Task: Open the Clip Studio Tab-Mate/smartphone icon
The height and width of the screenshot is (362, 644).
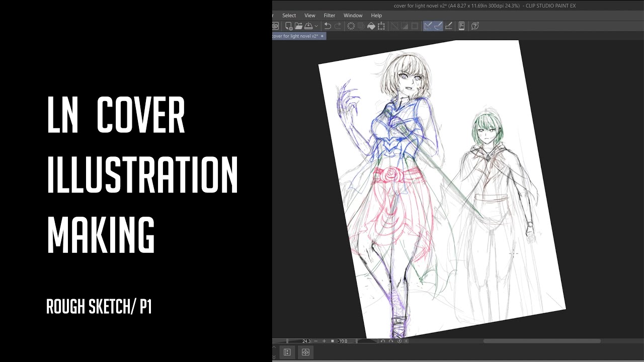Action: point(461,26)
